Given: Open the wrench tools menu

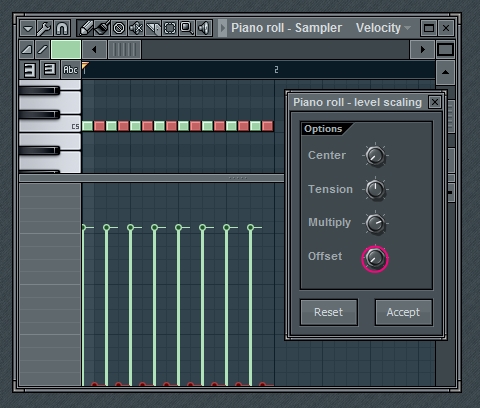Looking at the screenshot, I should (45, 28).
